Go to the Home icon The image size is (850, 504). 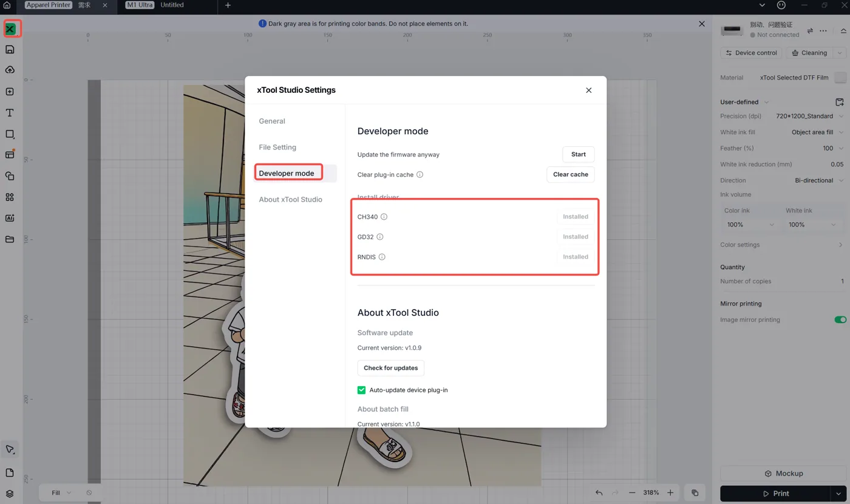point(7,5)
